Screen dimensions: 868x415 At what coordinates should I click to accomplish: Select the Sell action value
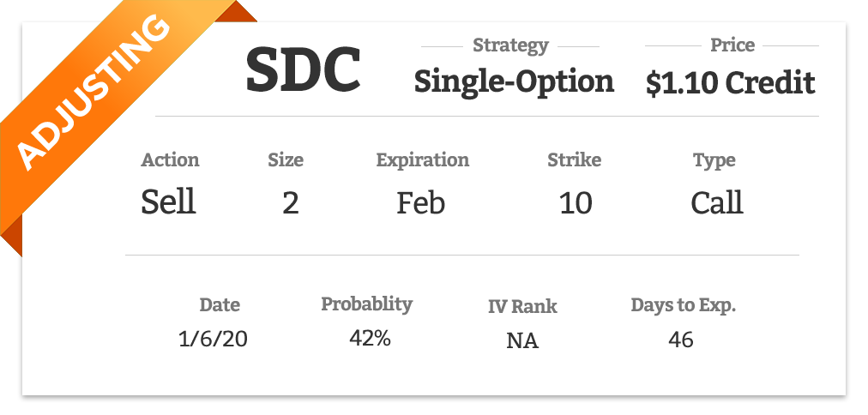pos(168,201)
